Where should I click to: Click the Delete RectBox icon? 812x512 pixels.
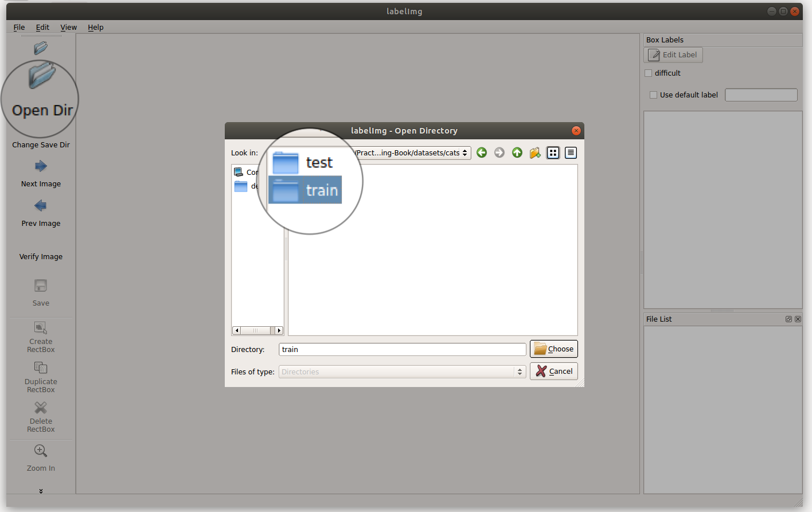tap(41, 408)
